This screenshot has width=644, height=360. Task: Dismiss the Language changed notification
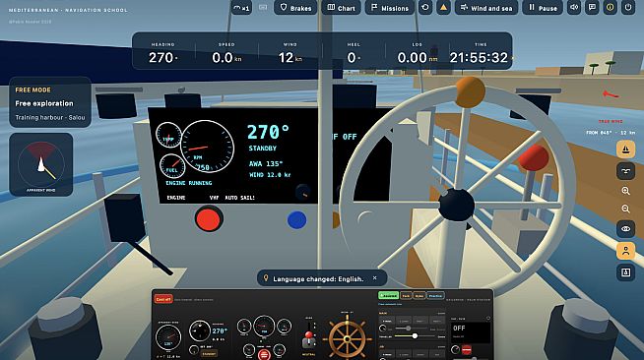[374, 278]
